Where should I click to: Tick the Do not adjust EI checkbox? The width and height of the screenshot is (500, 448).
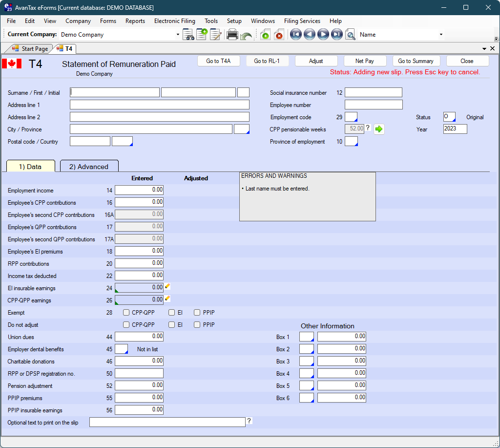[x=172, y=325]
